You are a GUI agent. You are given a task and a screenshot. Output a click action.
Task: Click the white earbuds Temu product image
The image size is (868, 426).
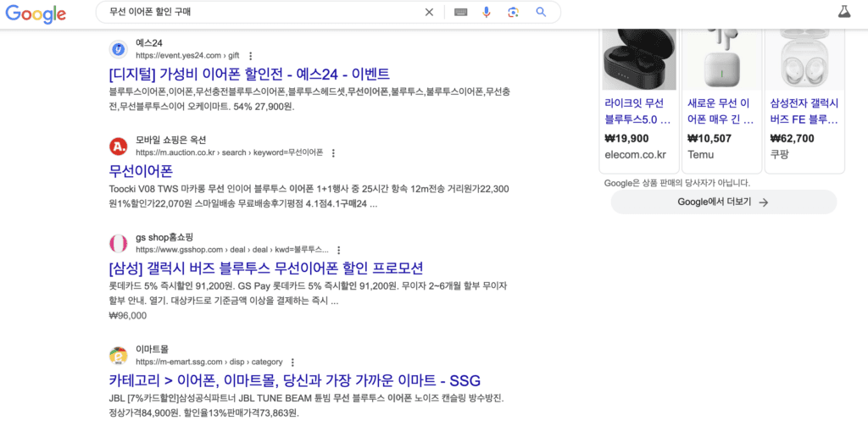(x=722, y=58)
